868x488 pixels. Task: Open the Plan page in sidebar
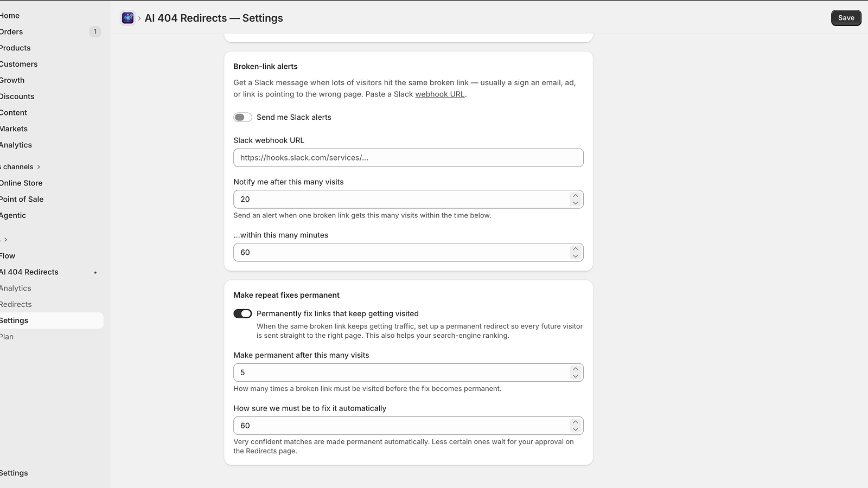coord(7,337)
